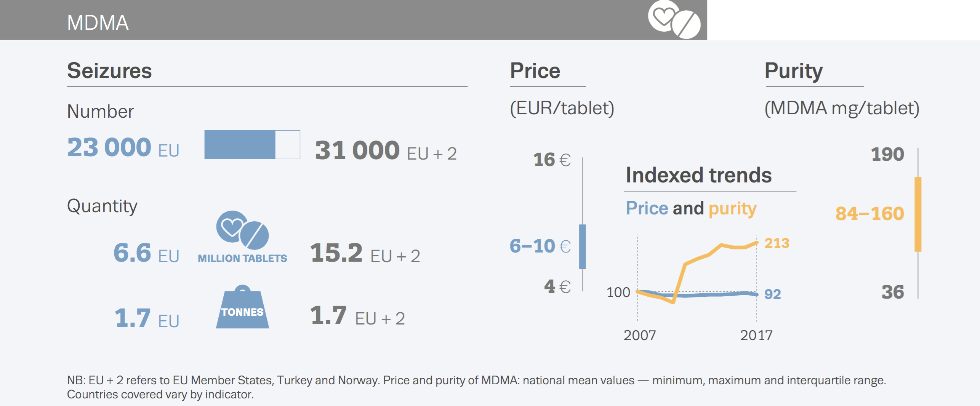Select the MDMA header title
980x406 pixels.
click(98, 23)
